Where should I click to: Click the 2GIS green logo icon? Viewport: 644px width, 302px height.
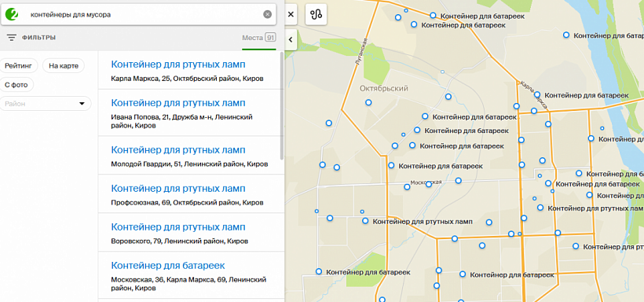pos(13,14)
